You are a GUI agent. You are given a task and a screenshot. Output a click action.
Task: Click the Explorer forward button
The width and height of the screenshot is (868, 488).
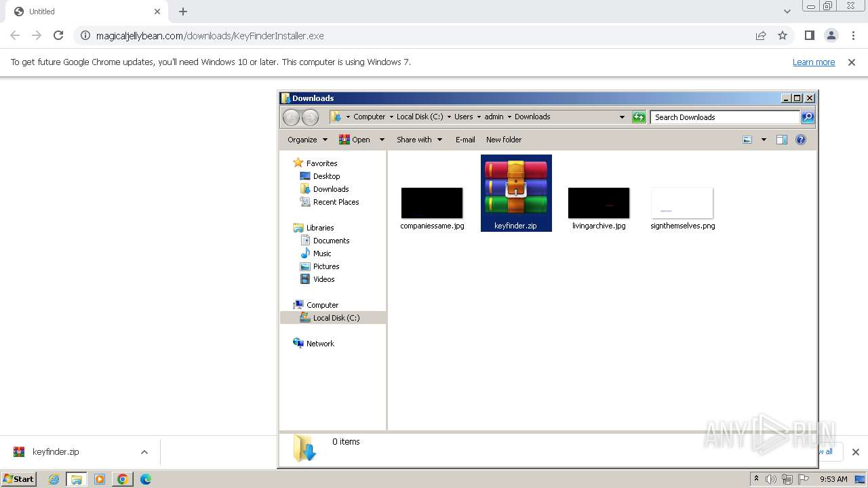310,117
